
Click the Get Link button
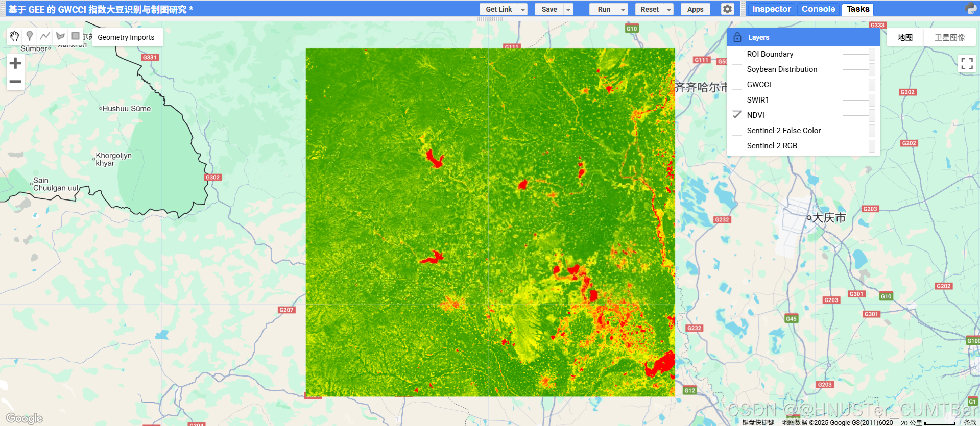[x=499, y=9]
